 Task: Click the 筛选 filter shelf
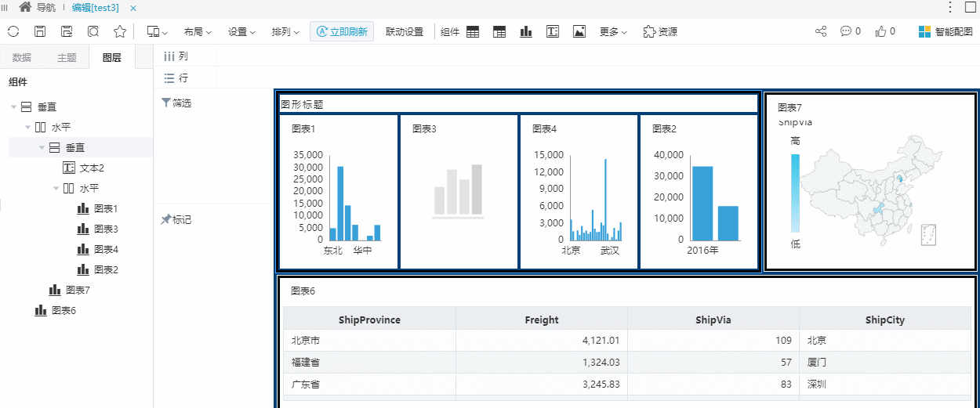[213, 147]
